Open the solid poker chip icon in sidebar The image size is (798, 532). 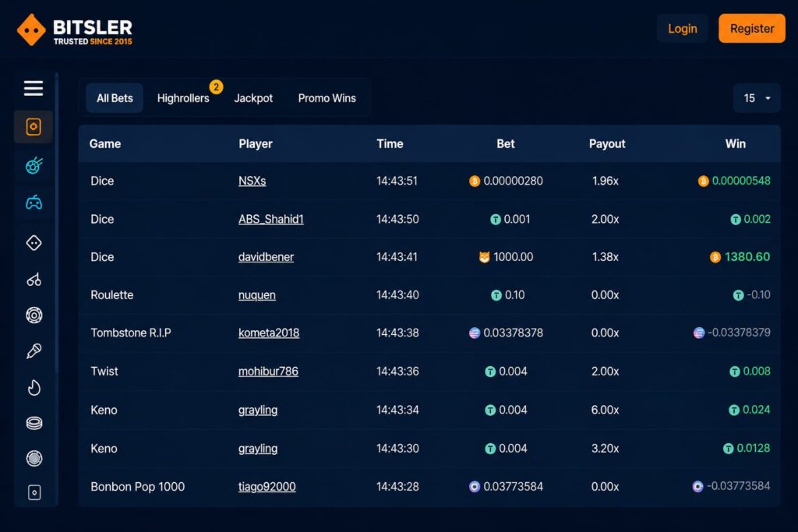(34, 458)
